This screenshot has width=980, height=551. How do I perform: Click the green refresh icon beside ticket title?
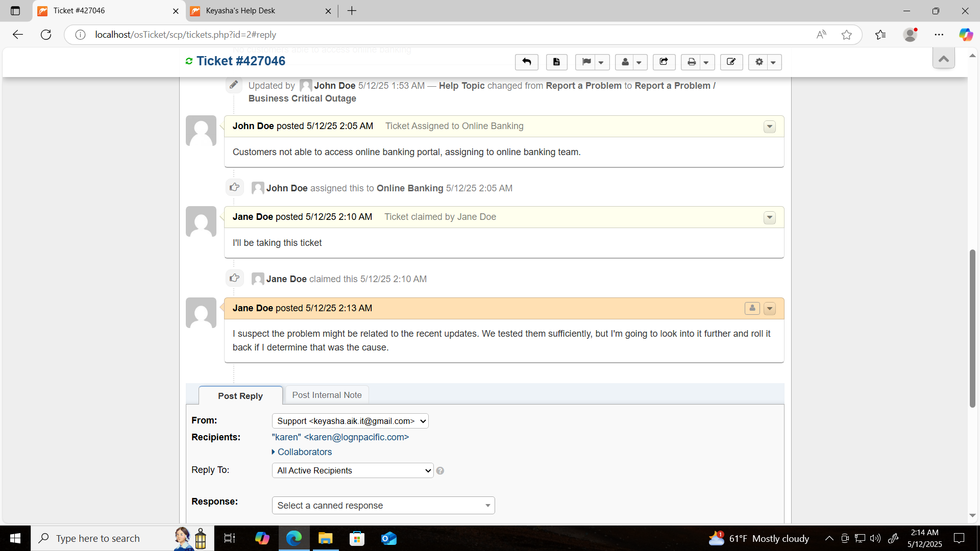[x=189, y=61]
